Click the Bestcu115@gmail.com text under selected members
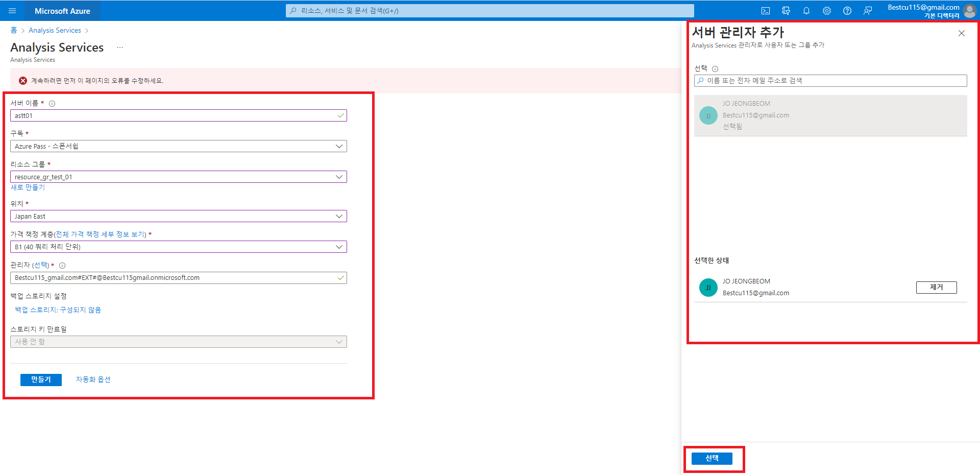The width and height of the screenshot is (980, 475). click(756, 293)
